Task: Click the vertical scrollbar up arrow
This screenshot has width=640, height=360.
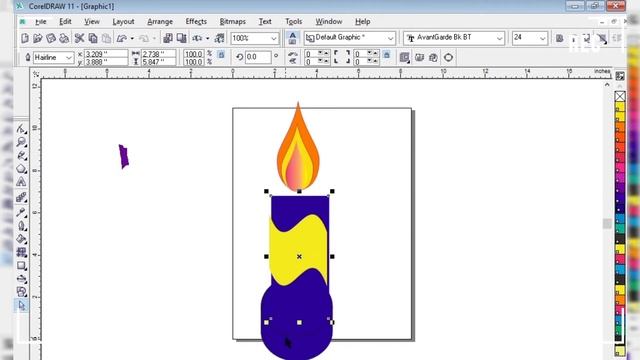Action: (x=607, y=84)
